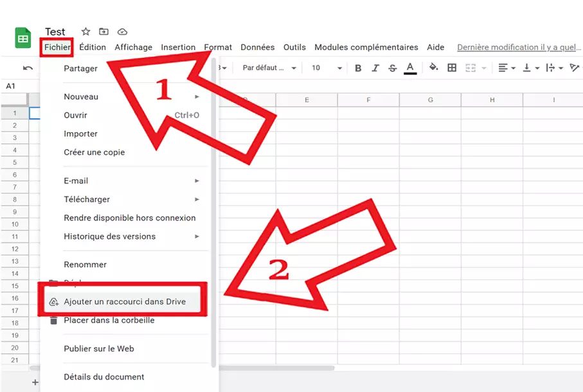Open vertical align dropdown
Viewport: 583px width, 392px height.
click(531, 68)
